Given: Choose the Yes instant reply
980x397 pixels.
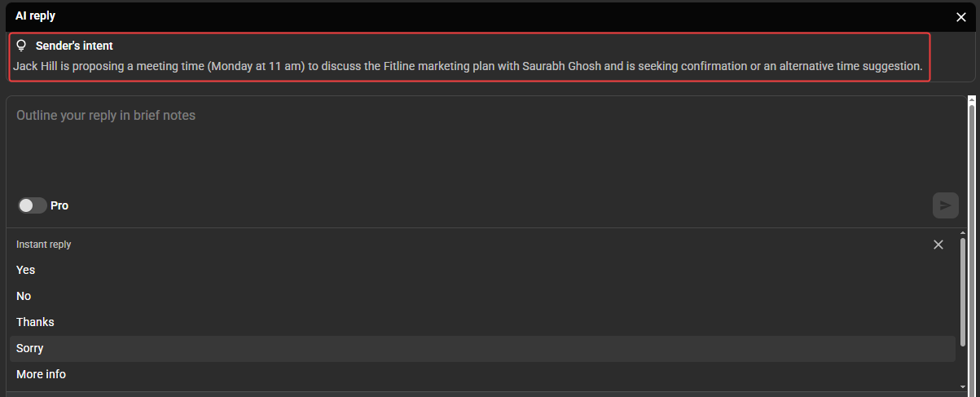Looking at the screenshot, I should [x=482, y=270].
